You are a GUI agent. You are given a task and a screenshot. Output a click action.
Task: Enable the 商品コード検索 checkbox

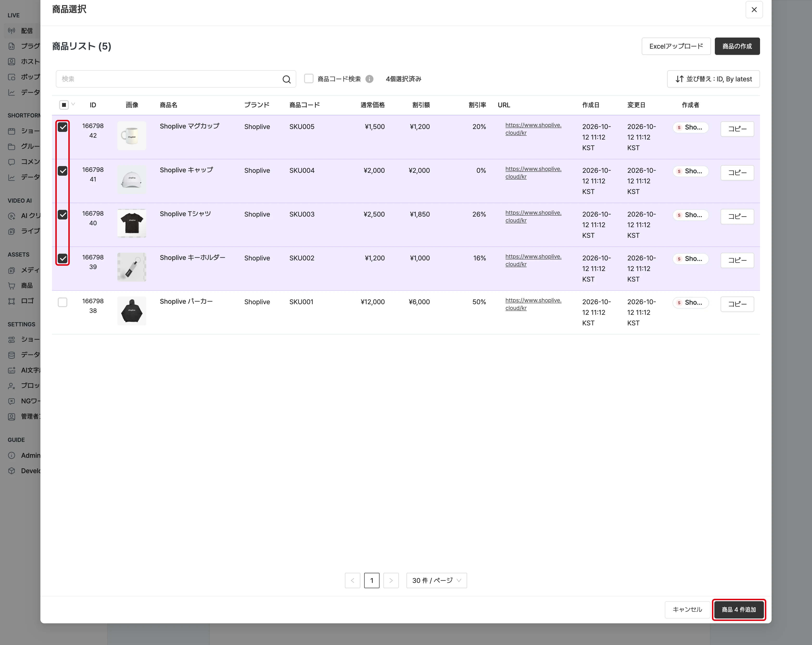(x=308, y=78)
